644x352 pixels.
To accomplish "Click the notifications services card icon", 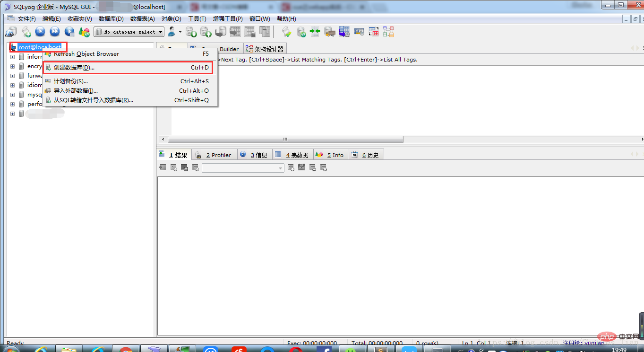I will click(359, 32).
